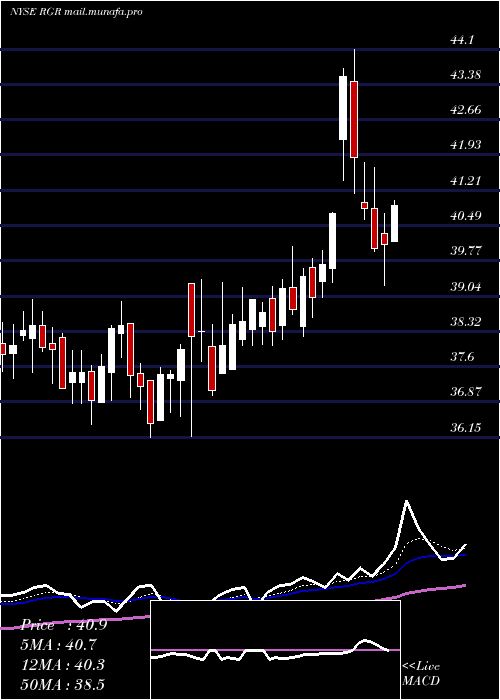
Task: Select the 42.66 price axis label
Action: (466, 110)
